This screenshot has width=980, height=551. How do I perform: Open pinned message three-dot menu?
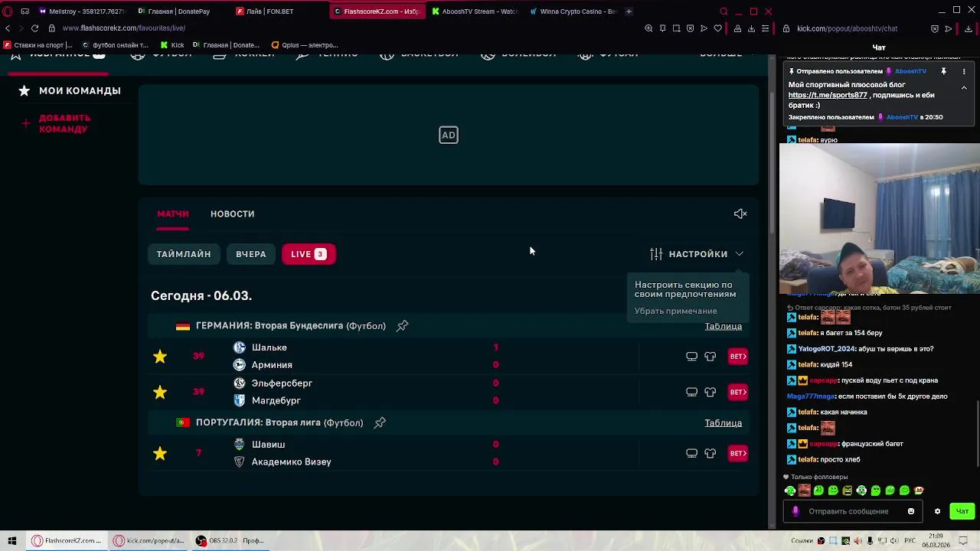(x=964, y=71)
